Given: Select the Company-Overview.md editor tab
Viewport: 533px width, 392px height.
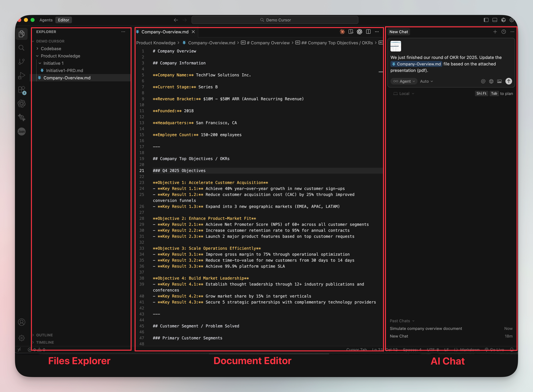Looking at the screenshot, I should (165, 32).
